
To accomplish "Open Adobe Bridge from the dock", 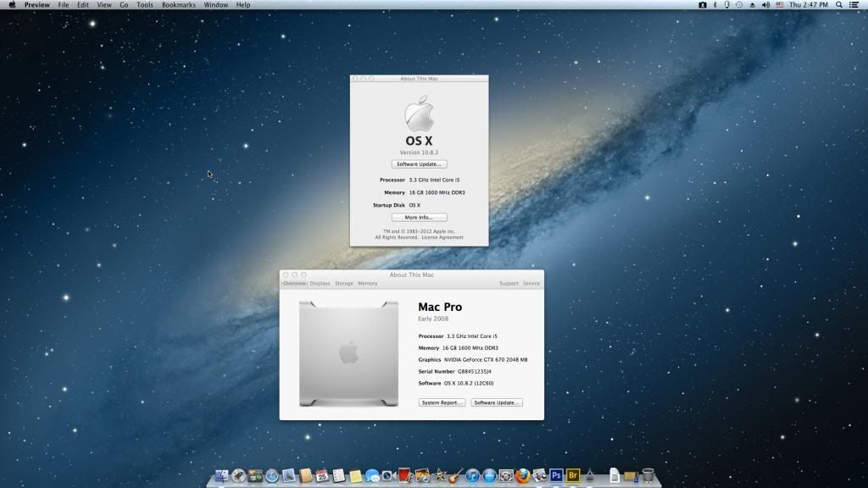I will [573, 476].
